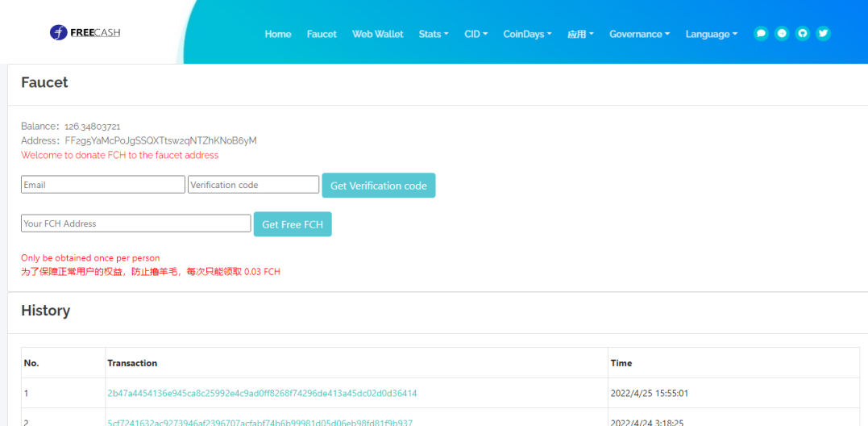Screen dimensions: 868x426
Task: Expand the 应用 dropdown menu
Action: [x=581, y=34]
